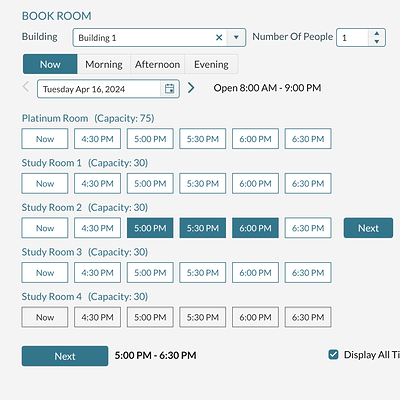Decrease Number Of People with the down arrow
The height and width of the screenshot is (400, 400).
[377, 41]
